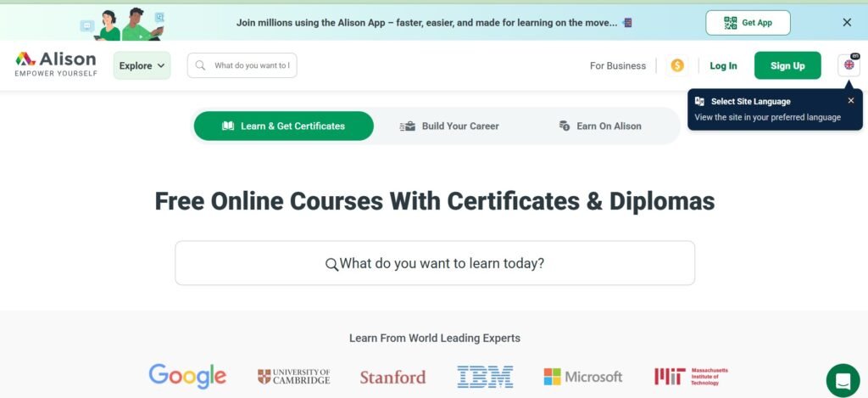Image resolution: width=868 pixels, height=398 pixels.
Task: Click the coins icon beside Earn On Alison
Action: click(564, 126)
